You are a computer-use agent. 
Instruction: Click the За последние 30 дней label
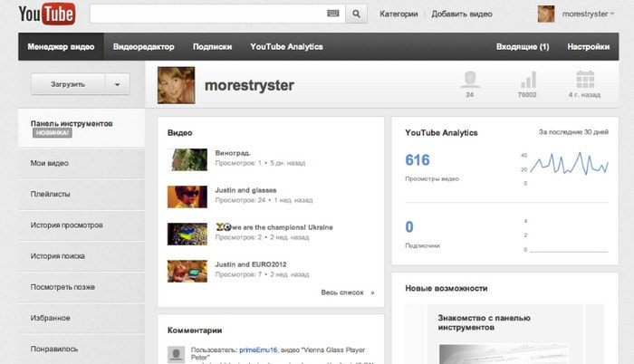573,132
